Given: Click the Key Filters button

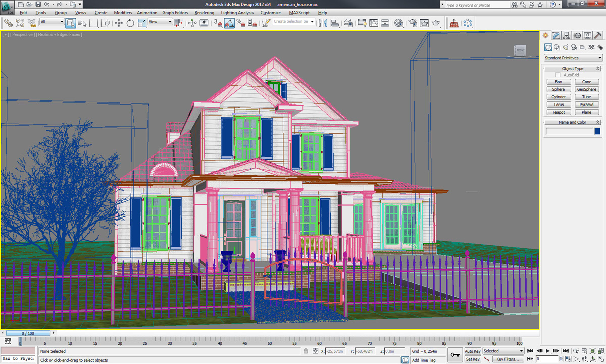Looking at the screenshot, I should pyautogui.click(x=508, y=359).
